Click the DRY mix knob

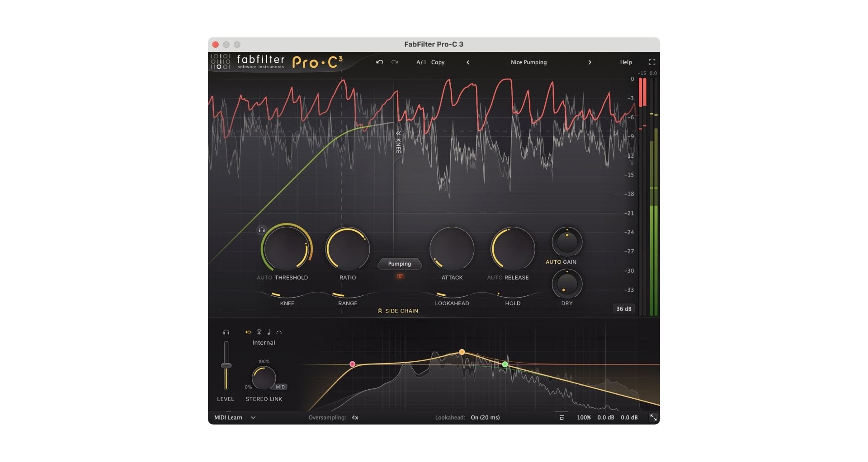tap(567, 284)
